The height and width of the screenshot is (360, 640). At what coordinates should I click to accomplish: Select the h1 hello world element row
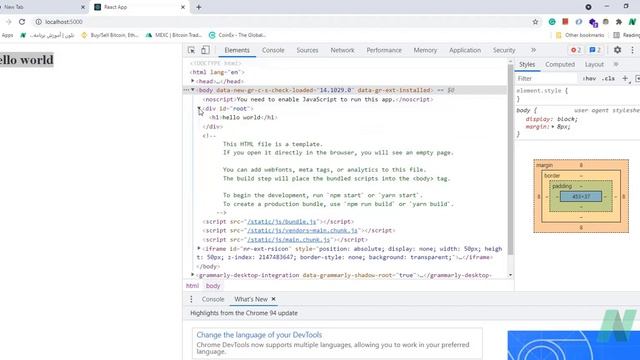click(243, 118)
